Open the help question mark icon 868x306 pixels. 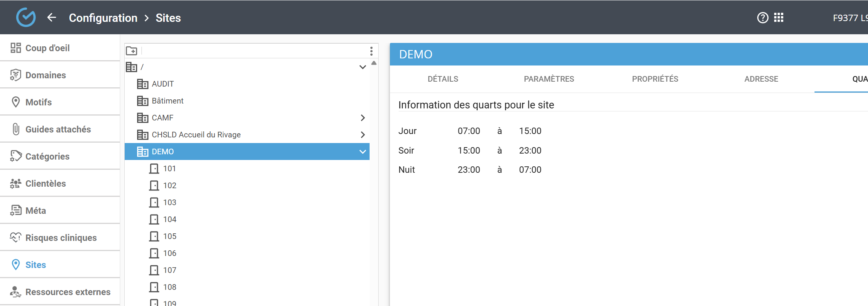[763, 18]
